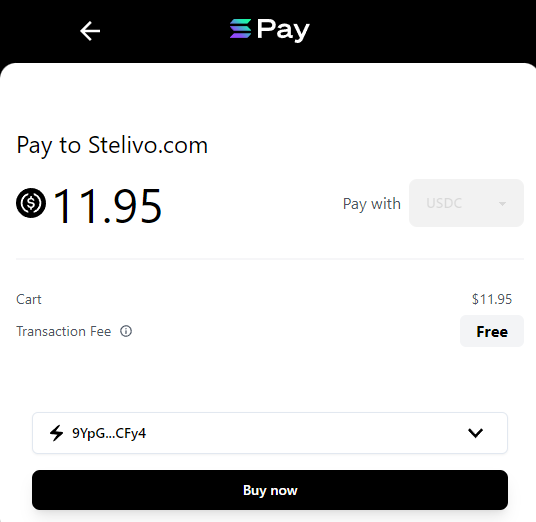The height and width of the screenshot is (522, 536).
Task: Expand wallet selector chevron
Action: coord(475,433)
